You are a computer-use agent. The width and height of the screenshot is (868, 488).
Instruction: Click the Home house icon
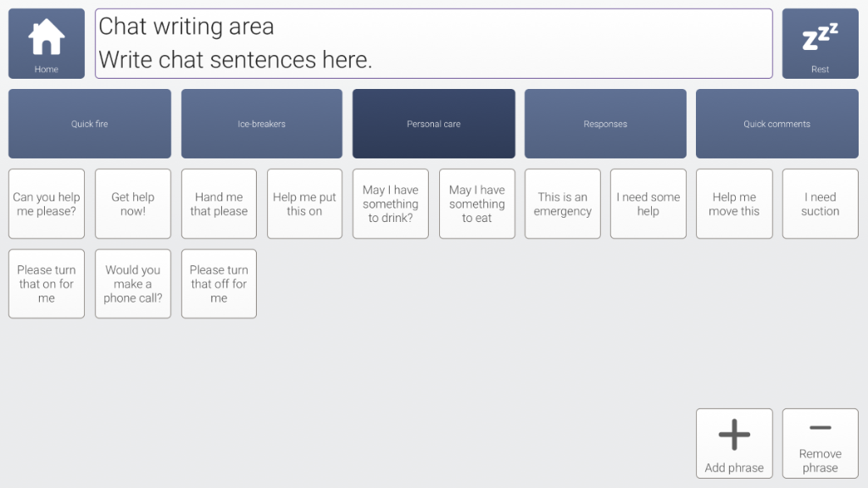pos(47,38)
